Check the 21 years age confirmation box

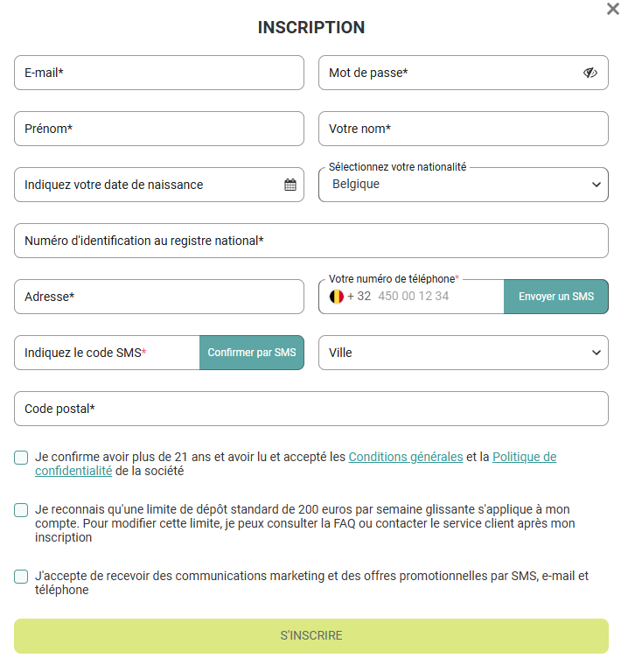click(x=21, y=457)
